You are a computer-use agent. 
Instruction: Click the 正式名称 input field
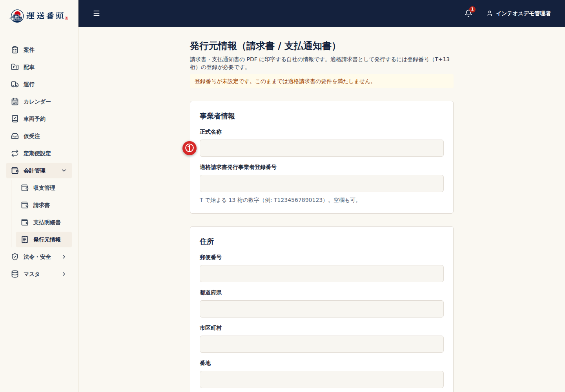pyautogui.click(x=322, y=148)
